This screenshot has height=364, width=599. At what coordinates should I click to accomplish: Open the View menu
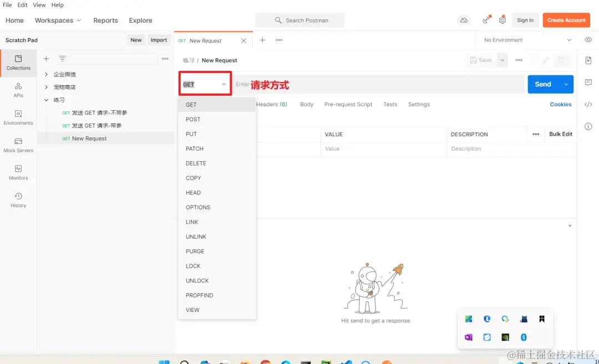39,5
